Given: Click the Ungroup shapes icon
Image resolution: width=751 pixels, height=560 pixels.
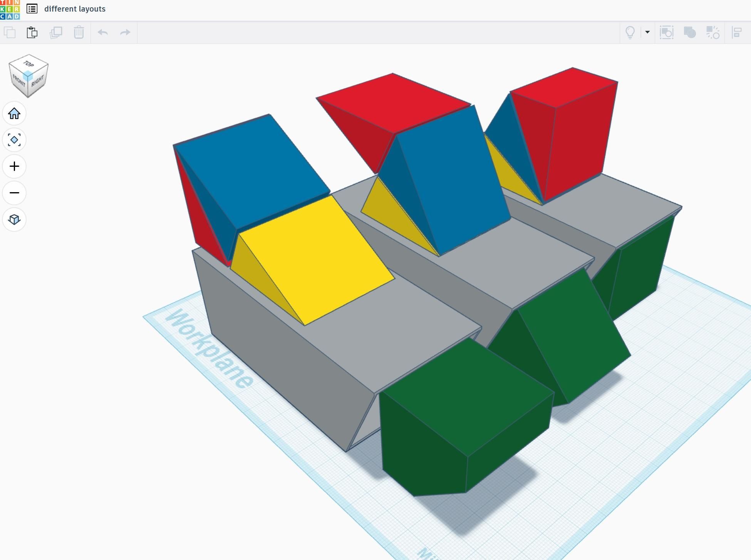Looking at the screenshot, I should (713, 32).
